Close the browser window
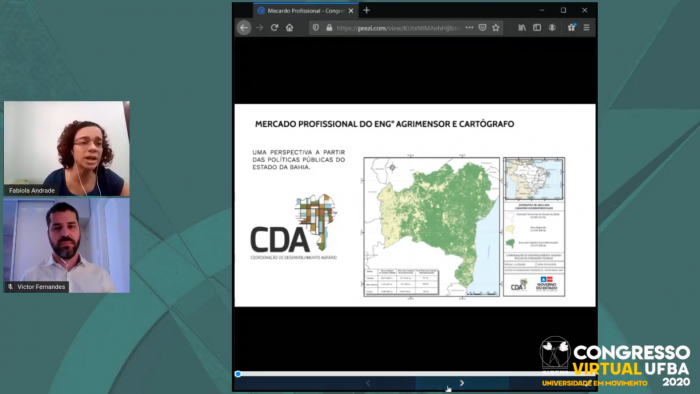This screenshot has width=700, height=394. pyautogui.click(x=585, y=10)
